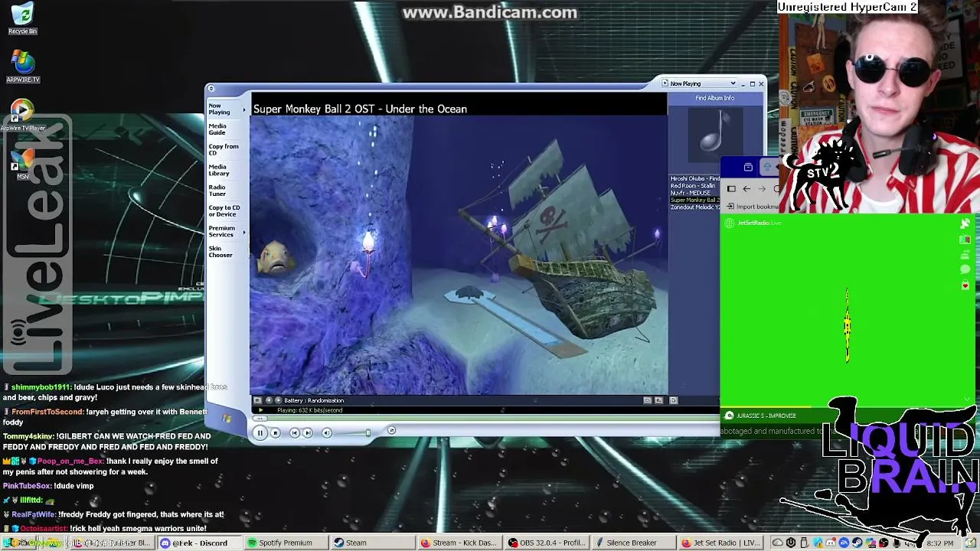
Task: Expand the Now Playing tab arrow
Action: tap(245, 109)
